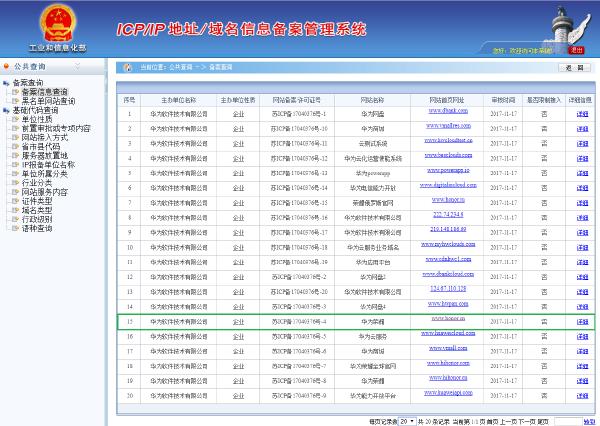600x426 pixels.
Task: Collapse the 基础代码查询 tree node
Action: pyautogui.click(x=6, y=110)
